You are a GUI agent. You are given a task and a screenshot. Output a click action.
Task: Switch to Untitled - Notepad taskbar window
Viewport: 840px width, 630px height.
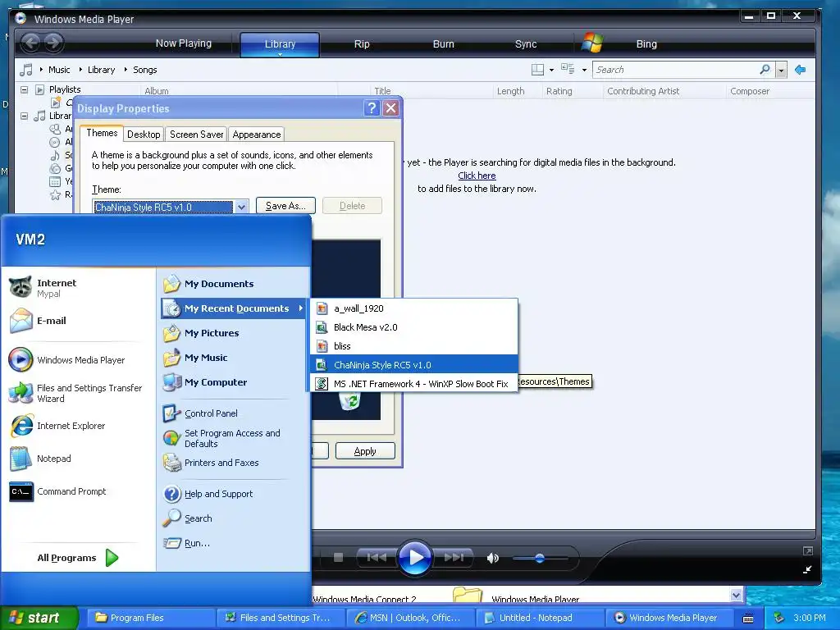(540, 618)
